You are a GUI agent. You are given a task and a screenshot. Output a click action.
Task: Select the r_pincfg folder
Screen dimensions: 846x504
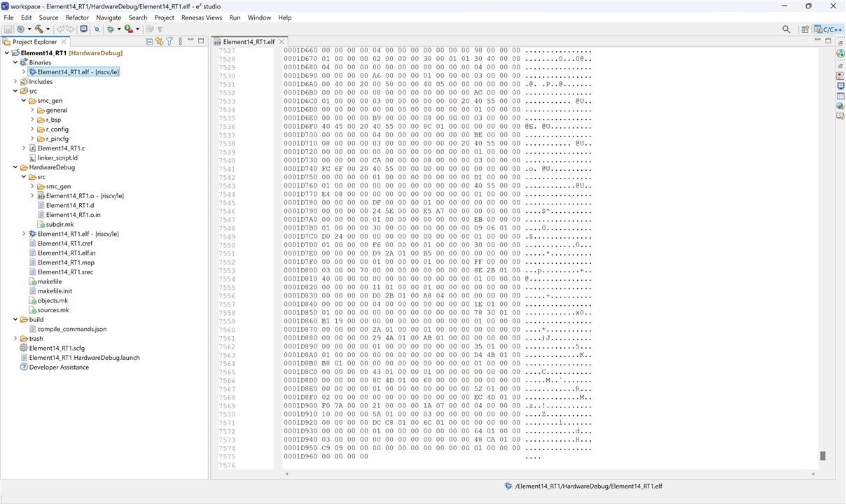click(57, 139)
